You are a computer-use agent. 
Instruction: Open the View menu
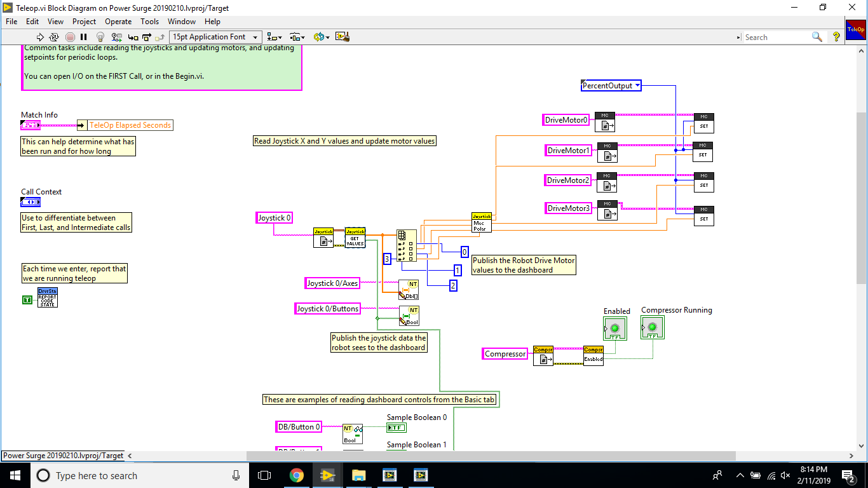pos(55,21)
